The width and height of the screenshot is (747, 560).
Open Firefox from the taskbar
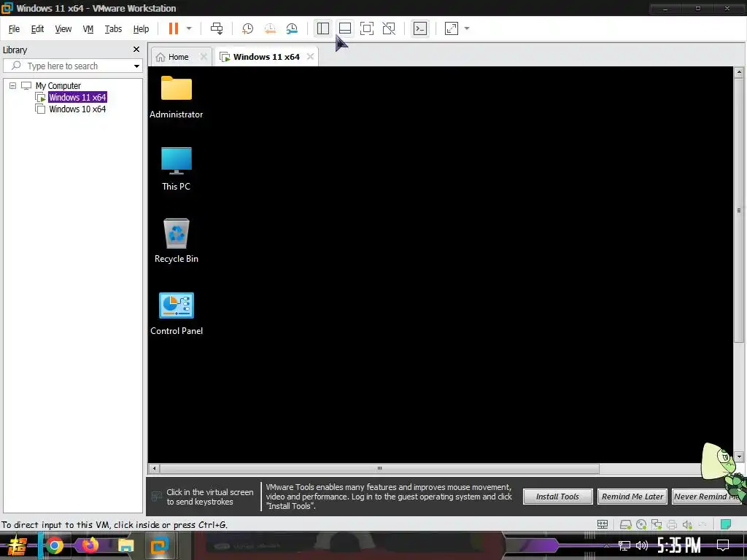tap(90, 545)
